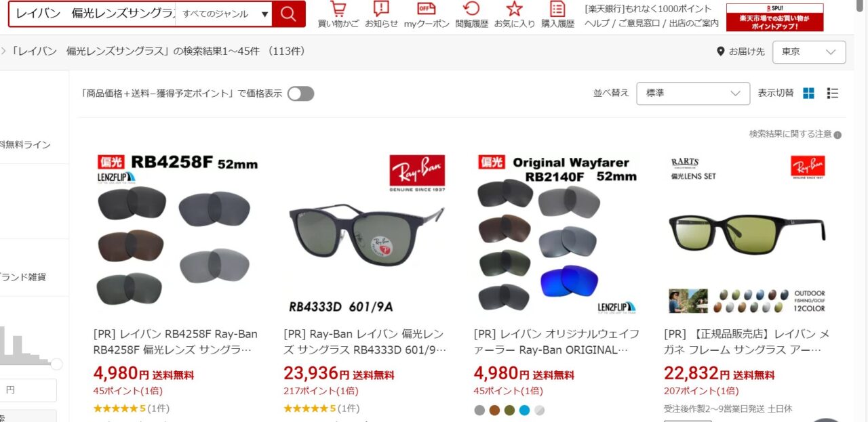Open favorites (お気に入り) star icon
This screenshot has width=868, height=422.
514,15
